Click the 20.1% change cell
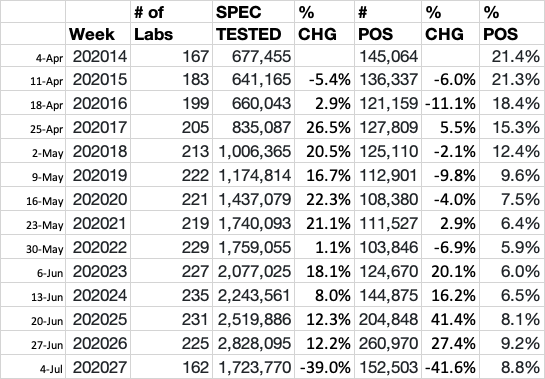Screen dimensions: 545x379 (450, 271)
